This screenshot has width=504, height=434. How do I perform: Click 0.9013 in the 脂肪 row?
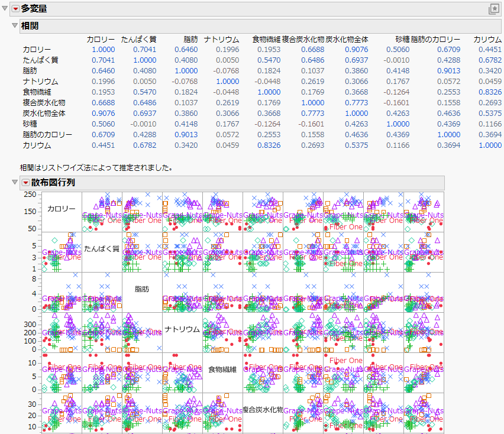tap(449, 71)
